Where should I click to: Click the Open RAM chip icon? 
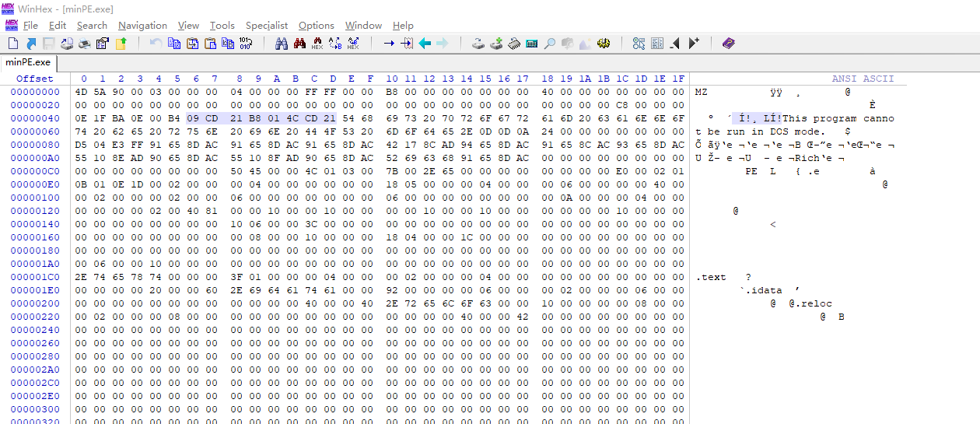click(x=514, y=44)
